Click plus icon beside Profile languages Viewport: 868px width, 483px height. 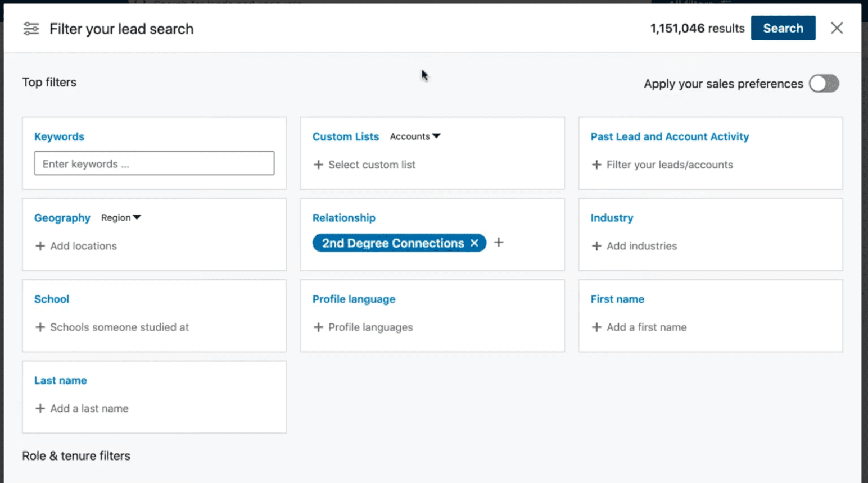[318, 327]
